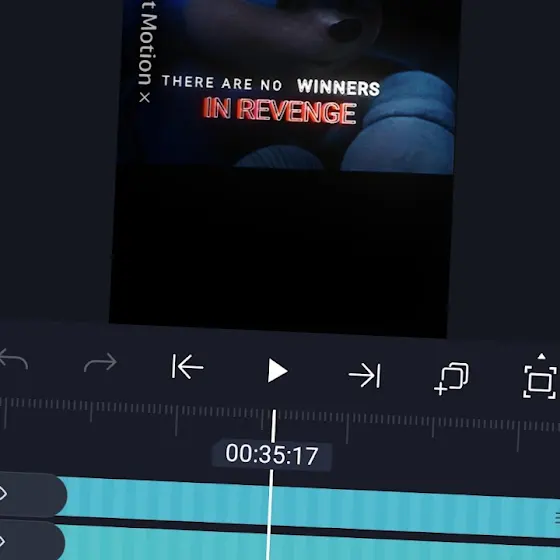
Task: Select the THERE ARE NO WINNERS text
Action: 271,85
